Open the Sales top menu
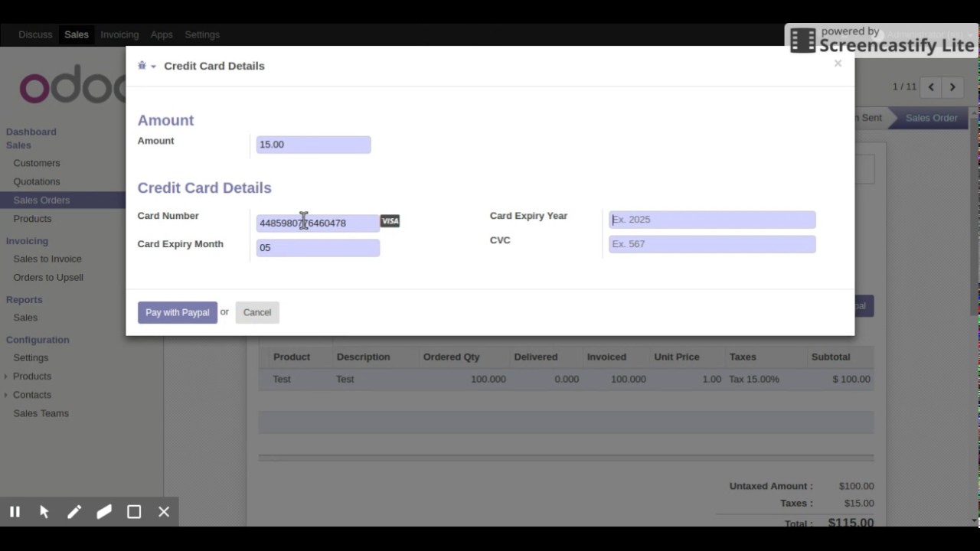This screenshot has width=980, height=551. click(77, 34)
